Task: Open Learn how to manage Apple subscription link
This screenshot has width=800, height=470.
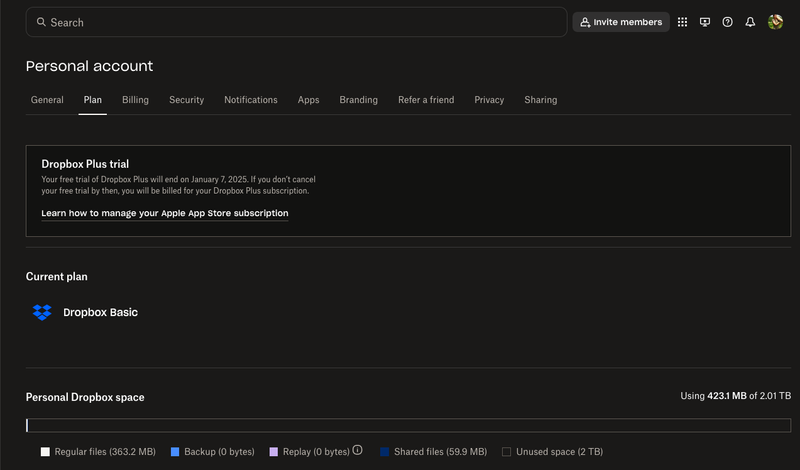Action: [x=165, y=213]
